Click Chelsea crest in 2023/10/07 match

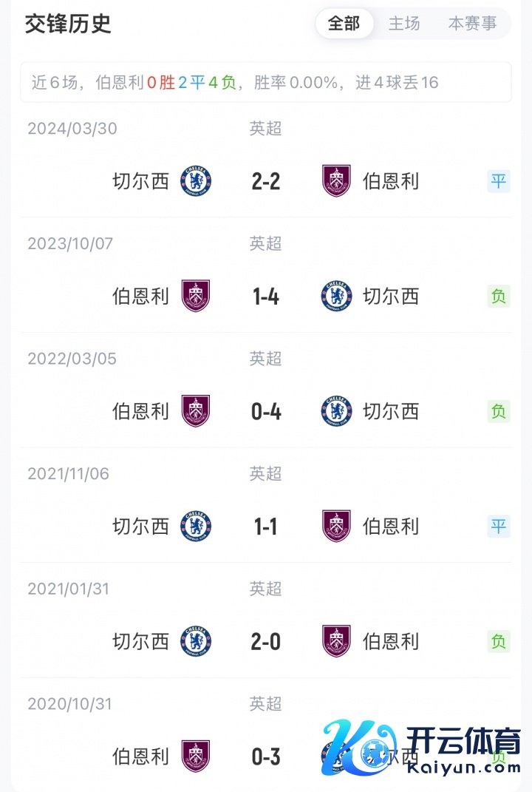click(336, 296)
